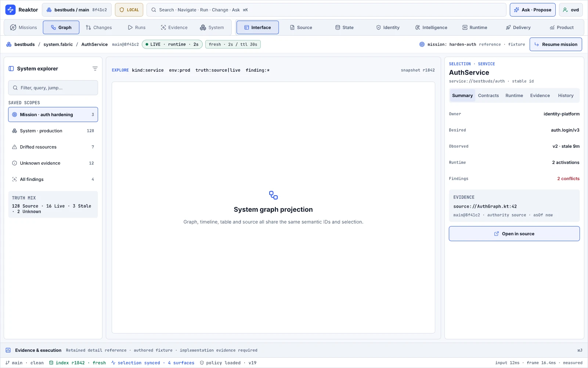588x368 pixels.
Task: Open the bestbuds / main branch selector
Action: pos(77,10)
